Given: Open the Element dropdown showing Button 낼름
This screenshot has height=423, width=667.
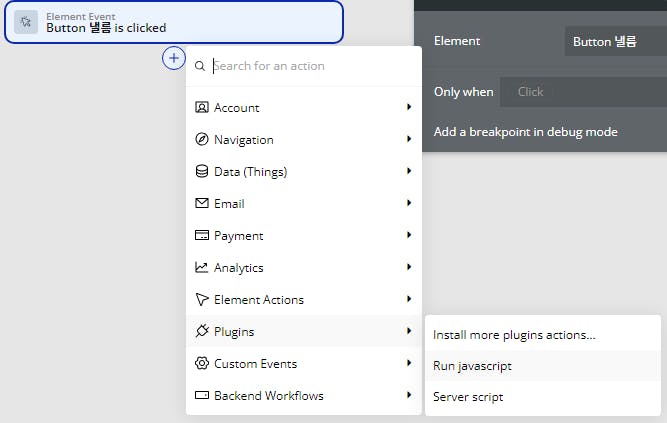Looking at the screenshot, I should point(616,41).
